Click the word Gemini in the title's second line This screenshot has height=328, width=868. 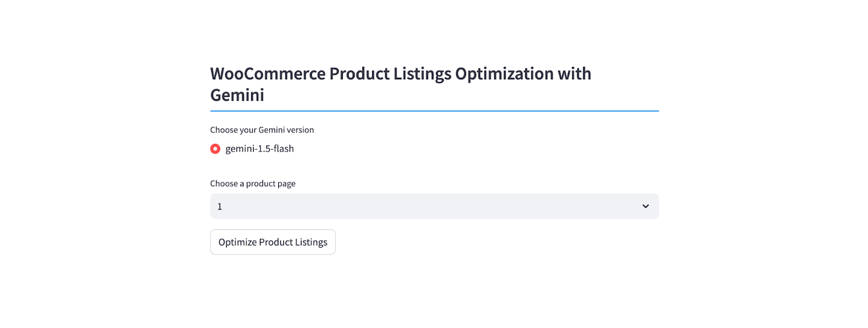tap(237, 95)
